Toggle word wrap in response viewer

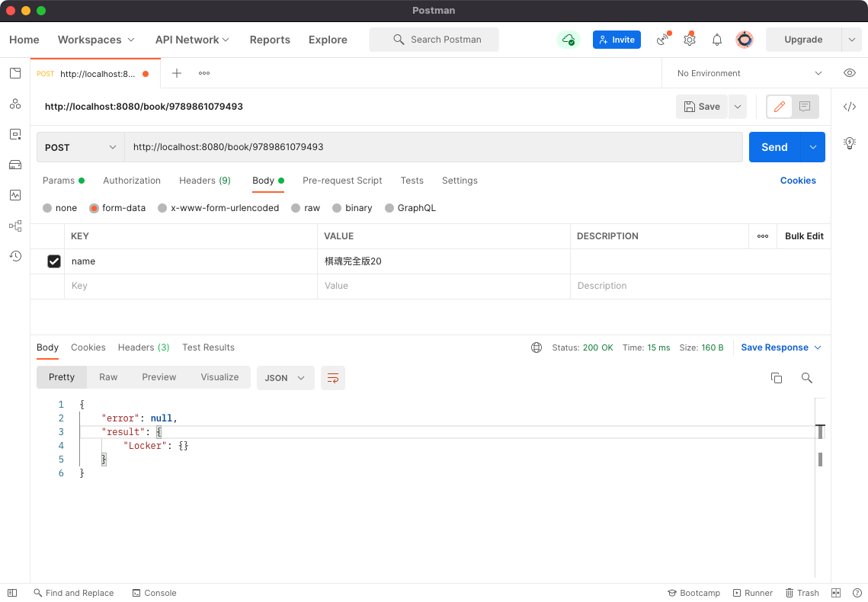[333, 378]
